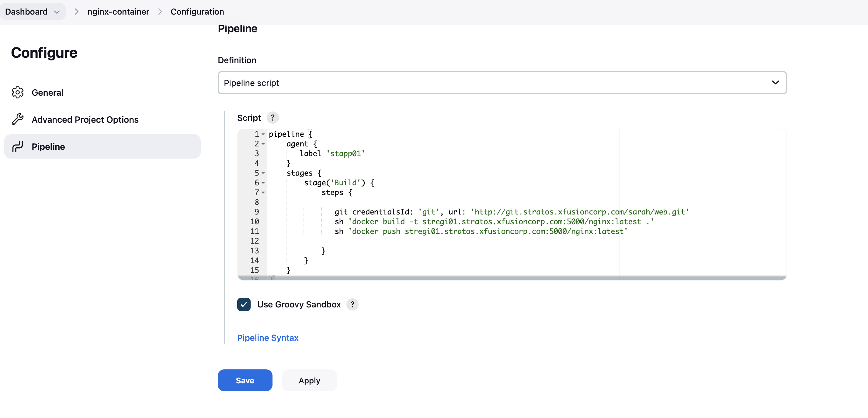Click the Dashboard breadcrumb chevron icon
This screenshot has width=868, height=418.
57,12
